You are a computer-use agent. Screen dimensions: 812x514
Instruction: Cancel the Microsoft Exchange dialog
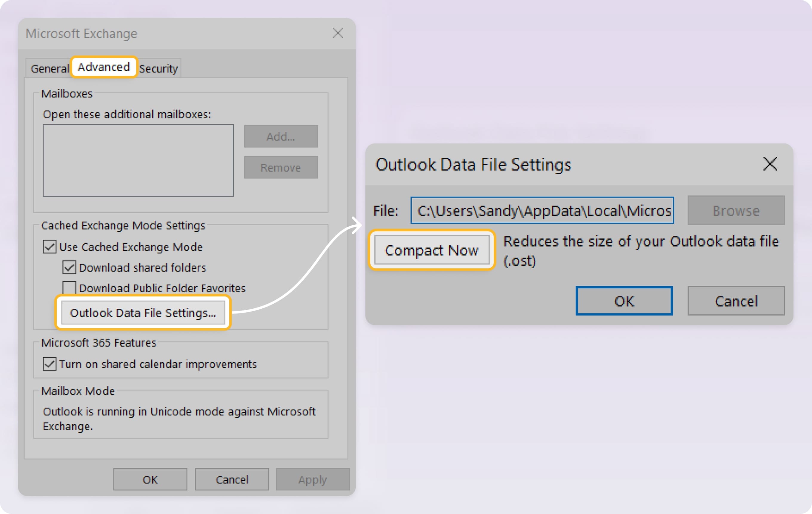[232, 479]
